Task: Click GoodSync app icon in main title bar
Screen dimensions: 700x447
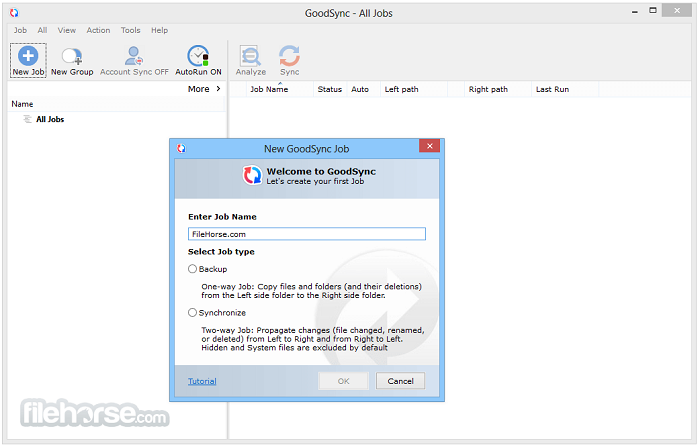Action: (14, 13)
